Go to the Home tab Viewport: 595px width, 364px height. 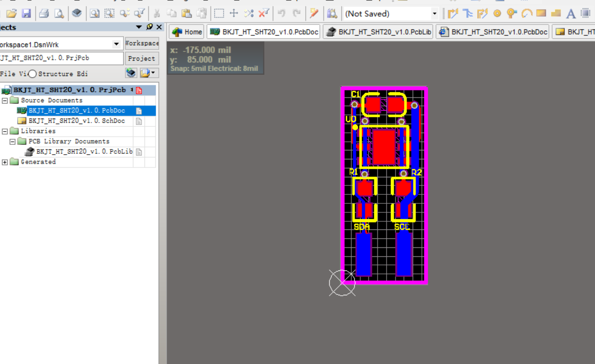pyautogui.click(x=187, y=32)
